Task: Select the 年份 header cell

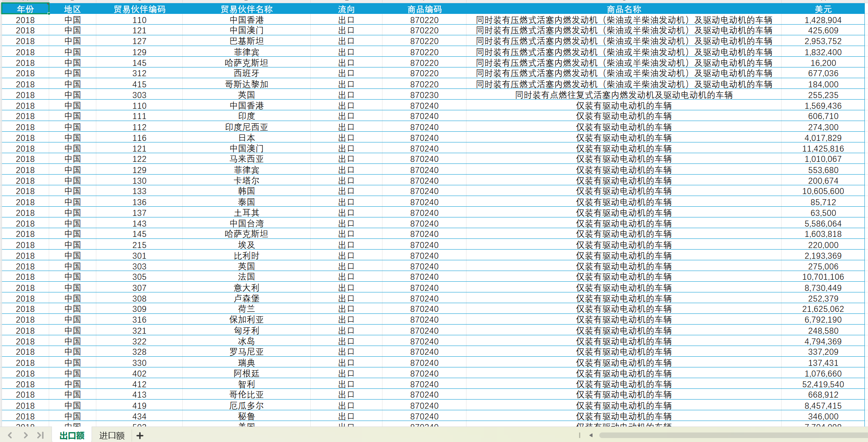Action: coord(25,9)
